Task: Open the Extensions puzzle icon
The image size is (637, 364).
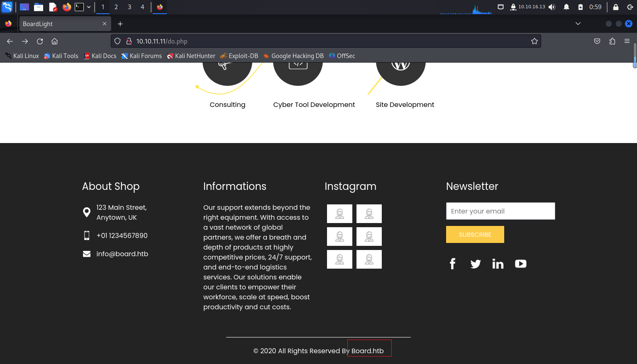Action: (x=612, y=41)
